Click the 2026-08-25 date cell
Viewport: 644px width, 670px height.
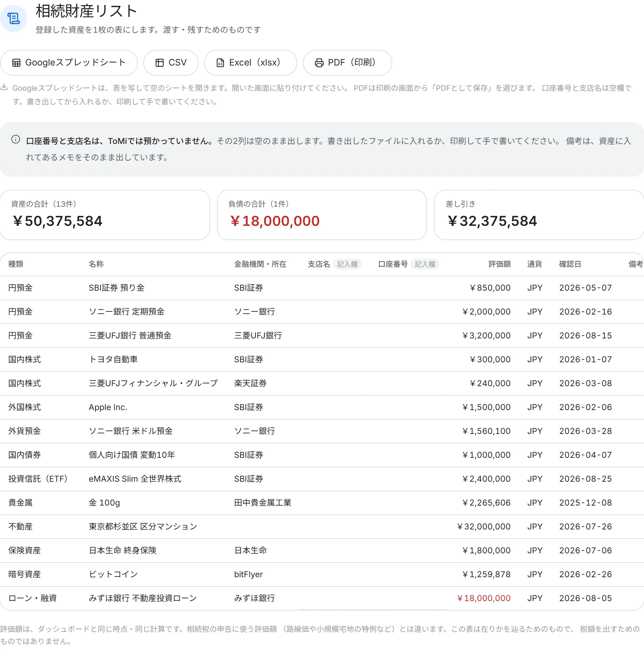586,479
